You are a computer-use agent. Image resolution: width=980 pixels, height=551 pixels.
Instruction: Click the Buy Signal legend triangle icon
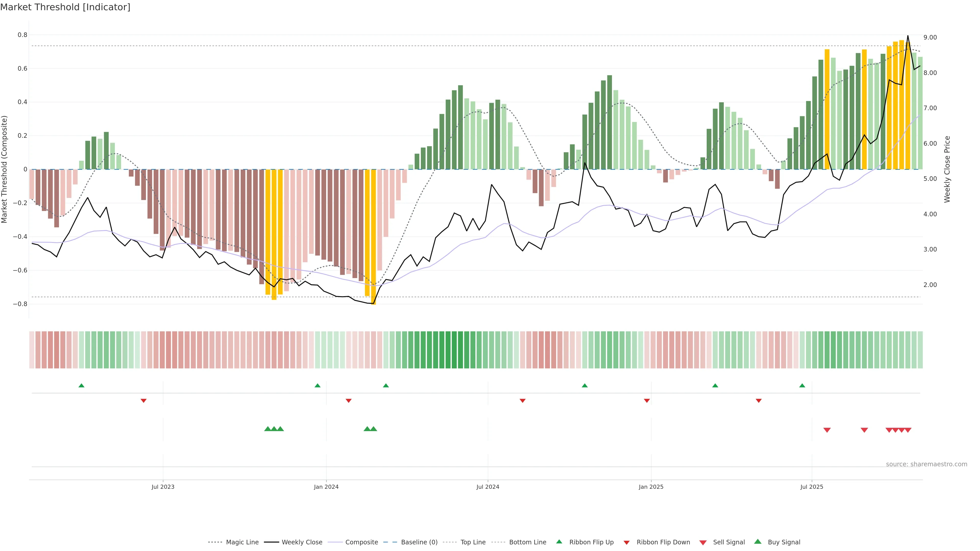click(x=757, y=542)
